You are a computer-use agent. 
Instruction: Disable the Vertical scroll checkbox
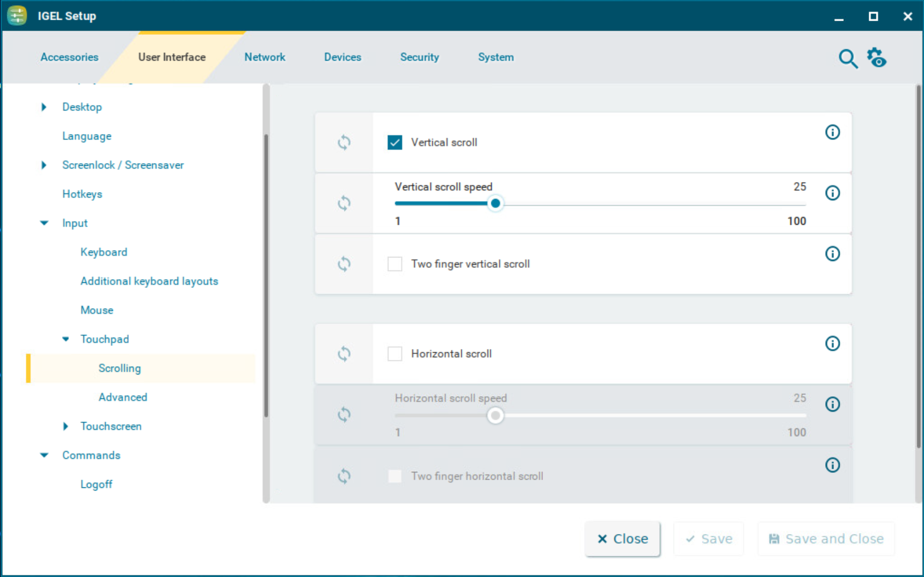coord(395,142)
